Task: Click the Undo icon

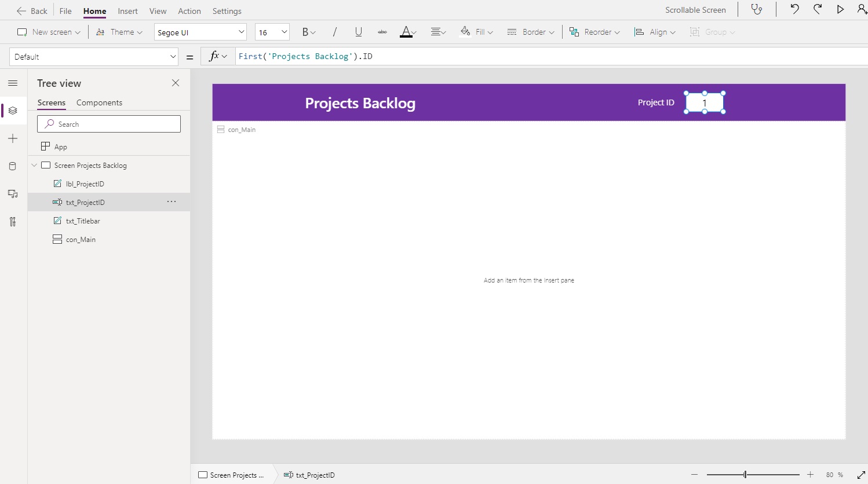Action: point(794,9)
